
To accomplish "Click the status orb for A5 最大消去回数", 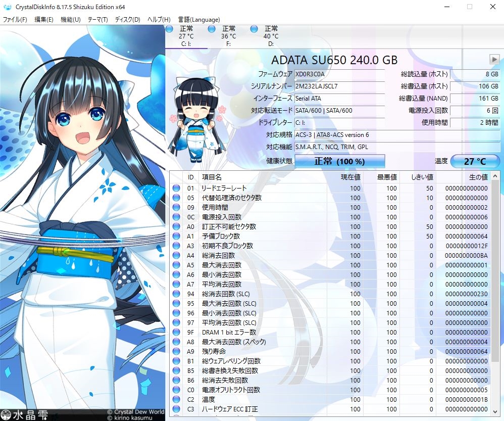I will pyautogui.click(x=176, y=265).
